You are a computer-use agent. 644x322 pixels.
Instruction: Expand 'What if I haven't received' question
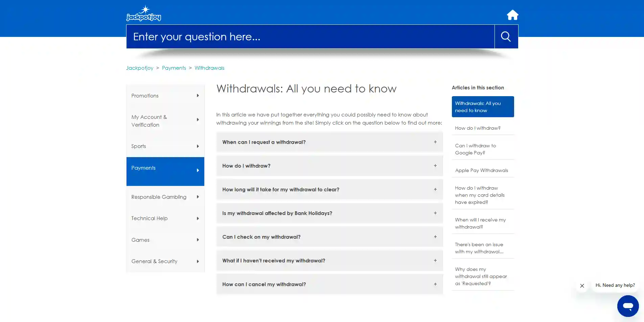pos(330,261)
